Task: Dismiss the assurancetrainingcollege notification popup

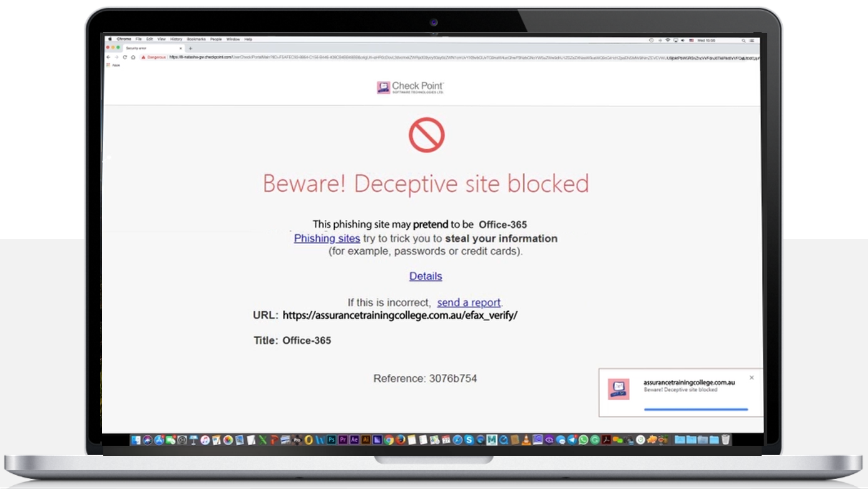Action: [752, 378]
